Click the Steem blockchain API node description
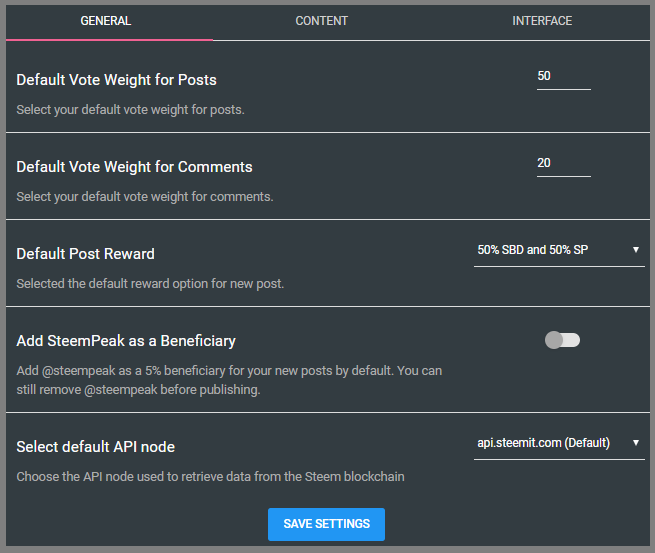The image size is (655, 553). 210,476
